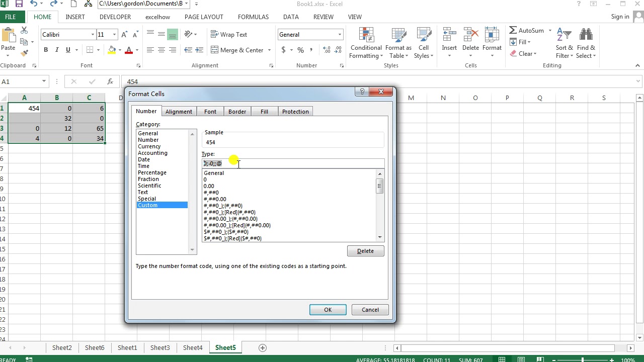
Task: Select Currency in Category list
Action: click(149, 146)
